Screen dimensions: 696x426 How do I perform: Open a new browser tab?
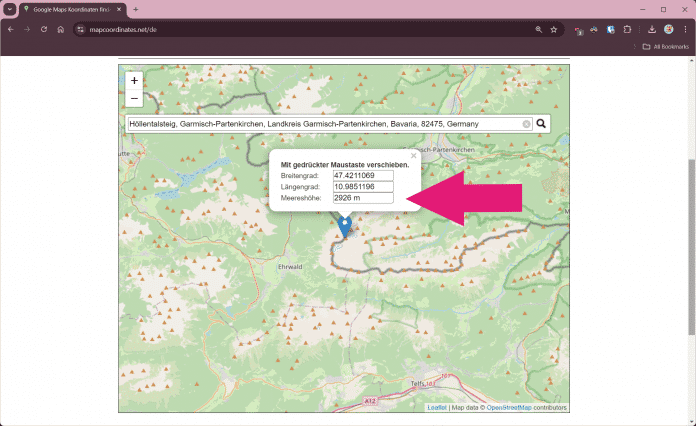pyautogui.click(x=136, y=9)
